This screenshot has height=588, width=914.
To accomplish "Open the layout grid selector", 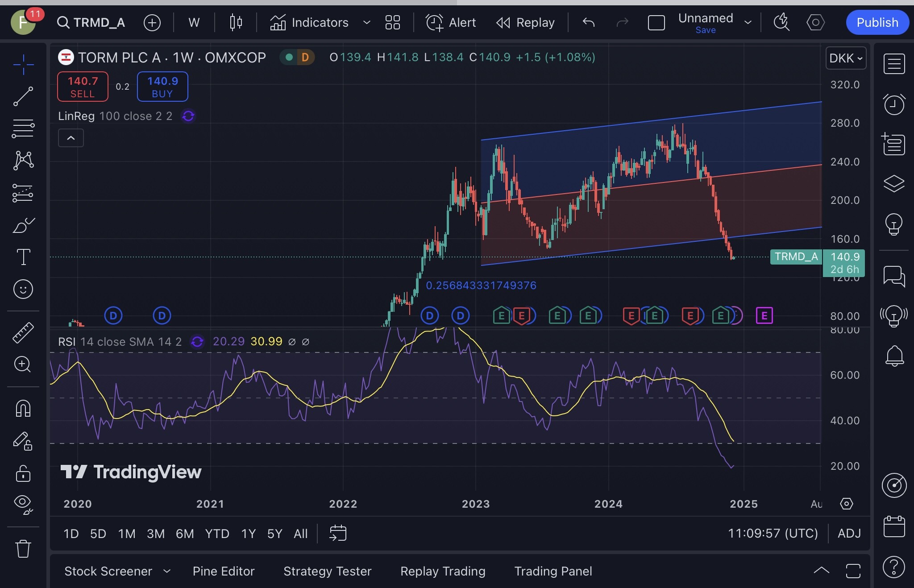I will [393, 22].
